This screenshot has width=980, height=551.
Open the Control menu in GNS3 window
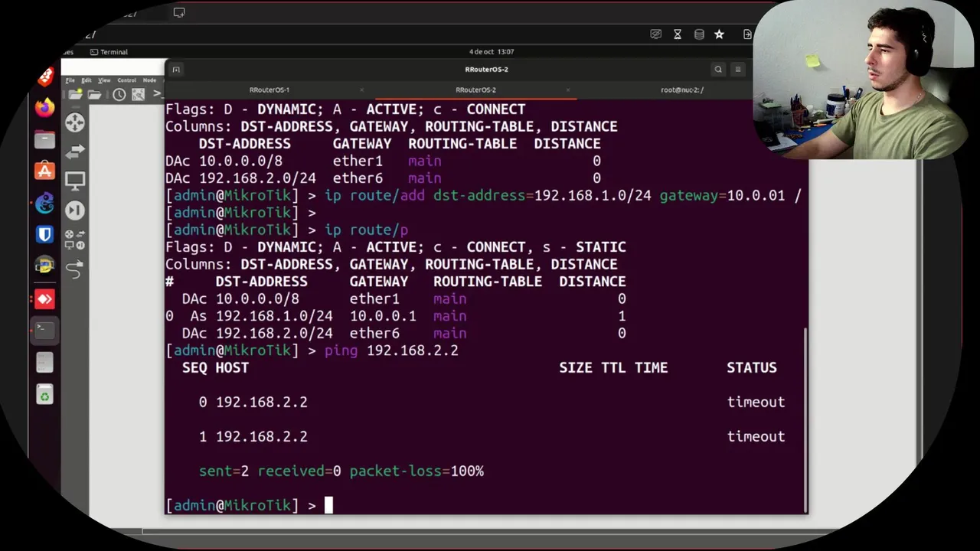point(126,80)
